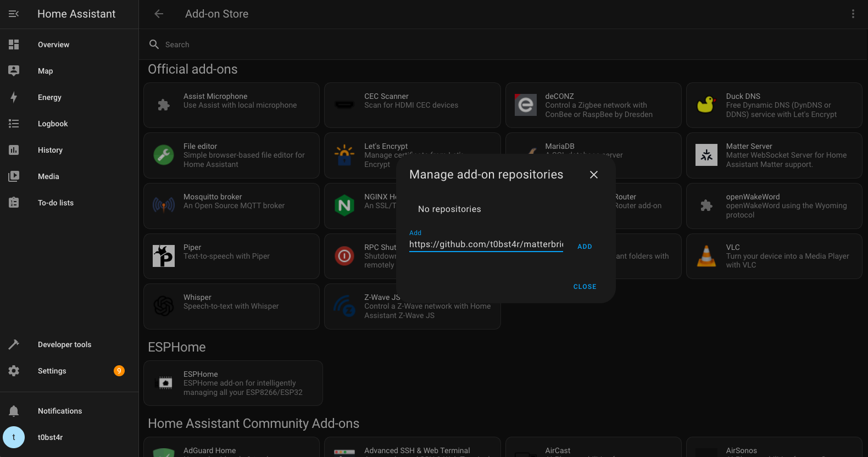The height and width of the screenshot is (457, 868).
Task: Click the Piper add-on icon
Action: pos(164,256)
